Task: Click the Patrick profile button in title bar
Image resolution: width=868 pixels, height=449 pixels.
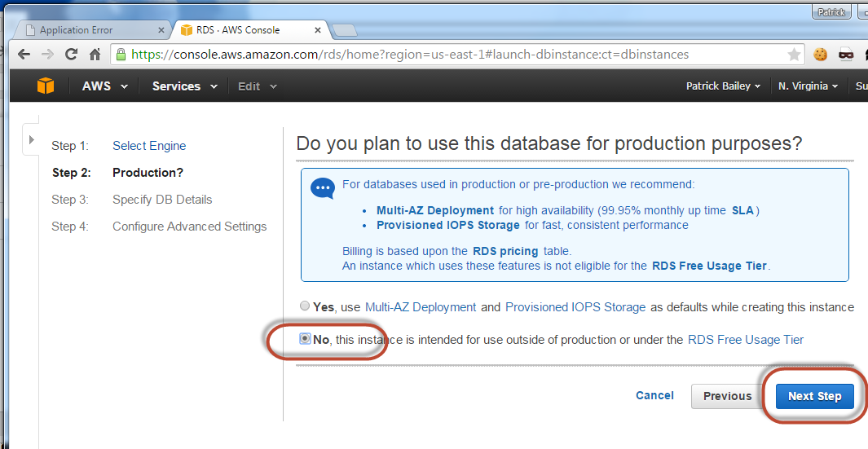Action: 831,11
